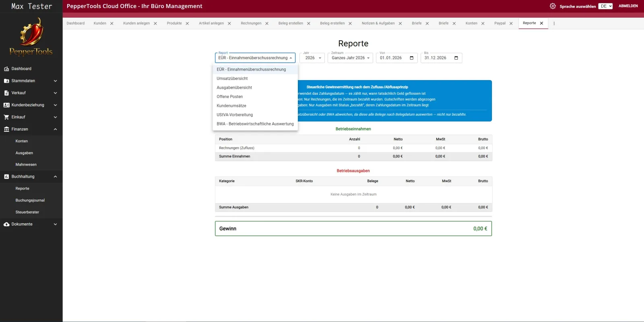Screen dimensions: 644x322
Task: Open Mahnwesen in sidebar
Action: click(26, 165)
